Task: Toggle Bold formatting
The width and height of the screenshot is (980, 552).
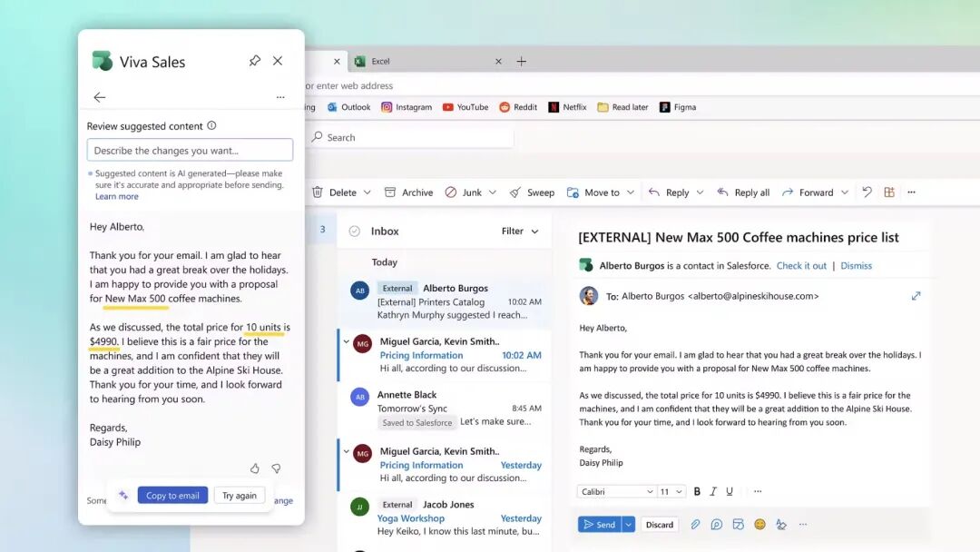Action: [x=697, y=491]
